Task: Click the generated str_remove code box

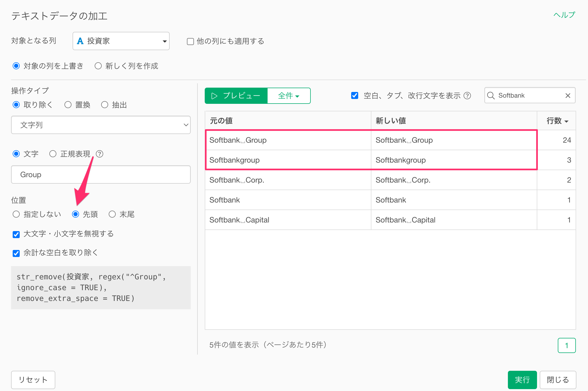Action: (x=101, y=287)
